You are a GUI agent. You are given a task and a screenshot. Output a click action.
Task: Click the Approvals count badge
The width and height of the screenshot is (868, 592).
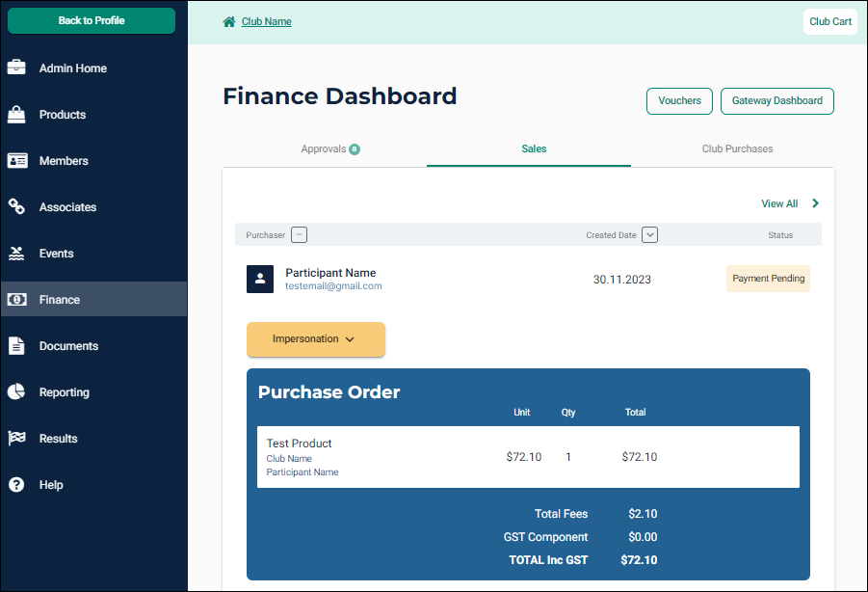(x=355, y=149)
